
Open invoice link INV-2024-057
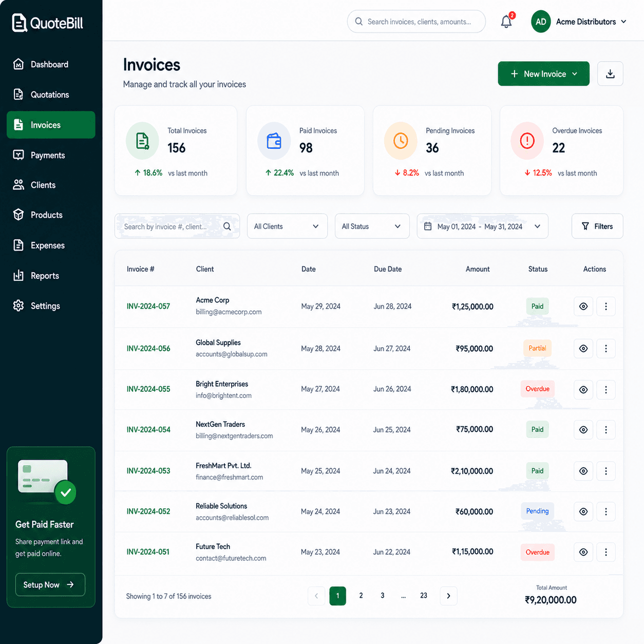click(x=148, y=307)
